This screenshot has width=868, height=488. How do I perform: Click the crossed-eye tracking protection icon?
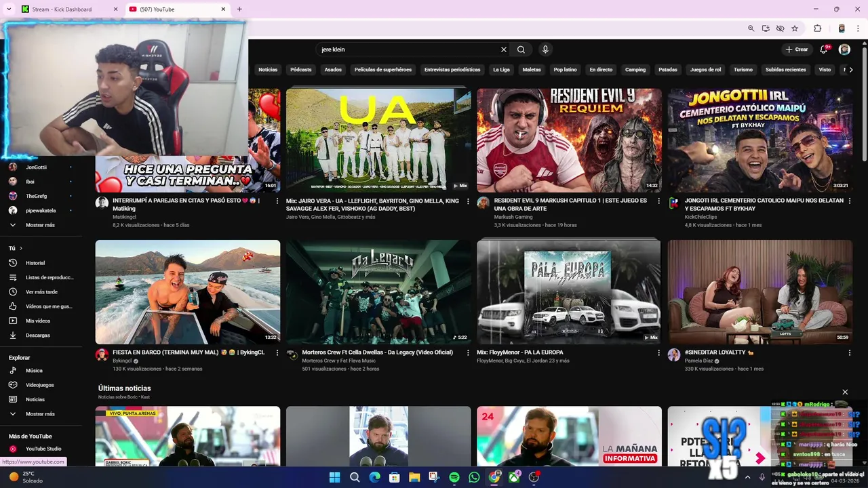coord(780,28)
